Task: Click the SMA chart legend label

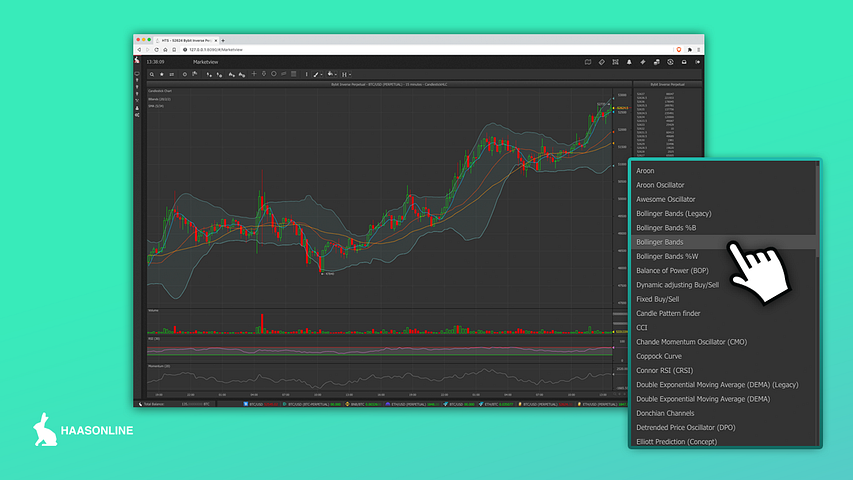Action: 156,106
